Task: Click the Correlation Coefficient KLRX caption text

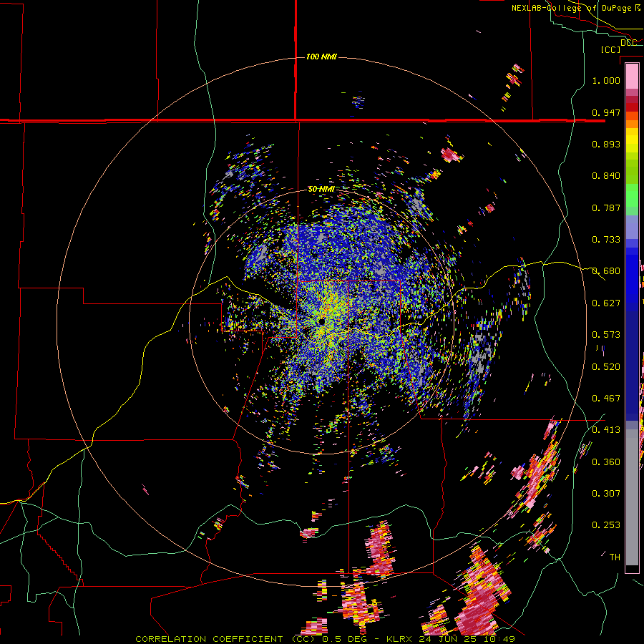Action: point(325,639)
